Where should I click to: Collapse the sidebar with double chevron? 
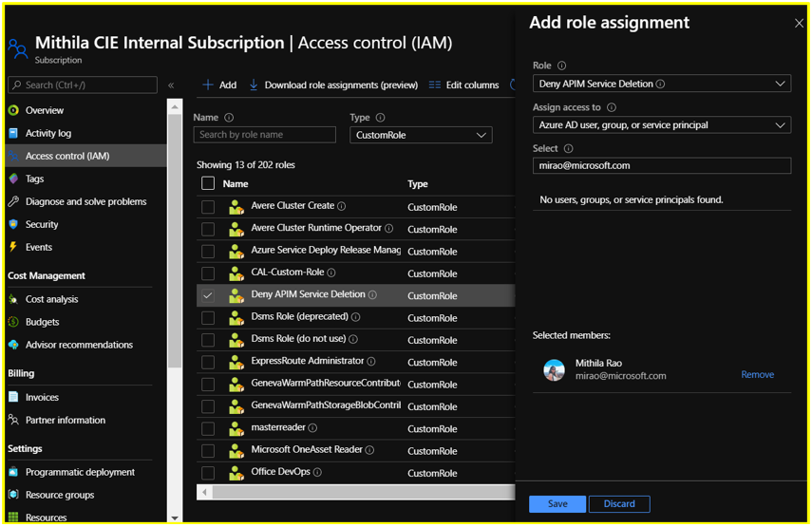tap(171, 85)
